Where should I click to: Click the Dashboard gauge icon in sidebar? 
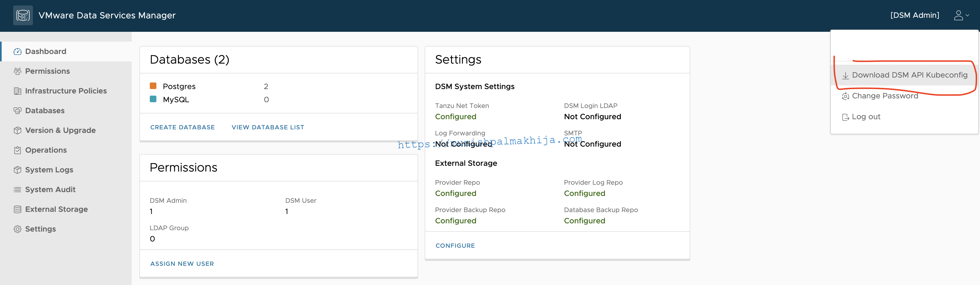coord(18,52)
